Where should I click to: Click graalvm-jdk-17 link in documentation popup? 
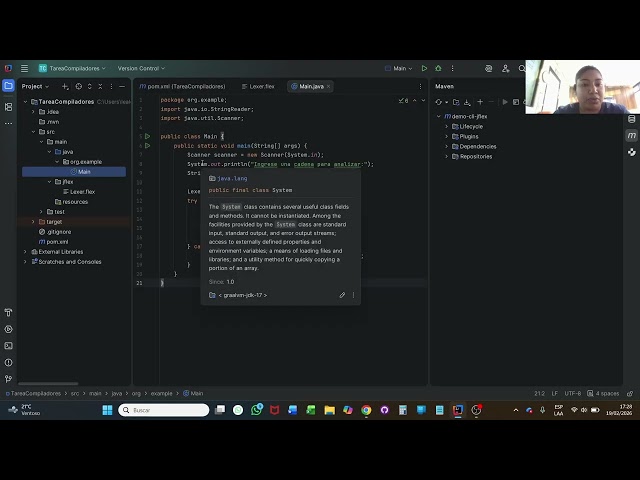pos(243,295)
